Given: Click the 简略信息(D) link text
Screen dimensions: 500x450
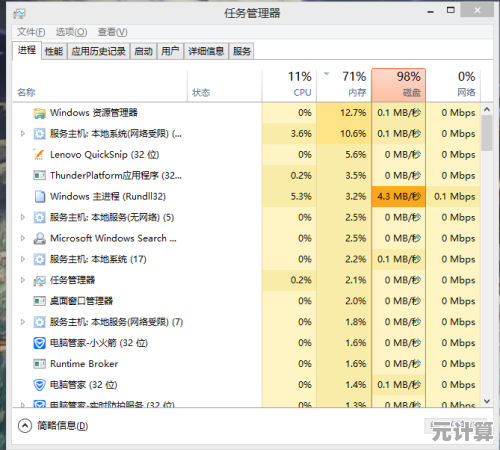Looking at the screenshot, I should pos(62,426).
